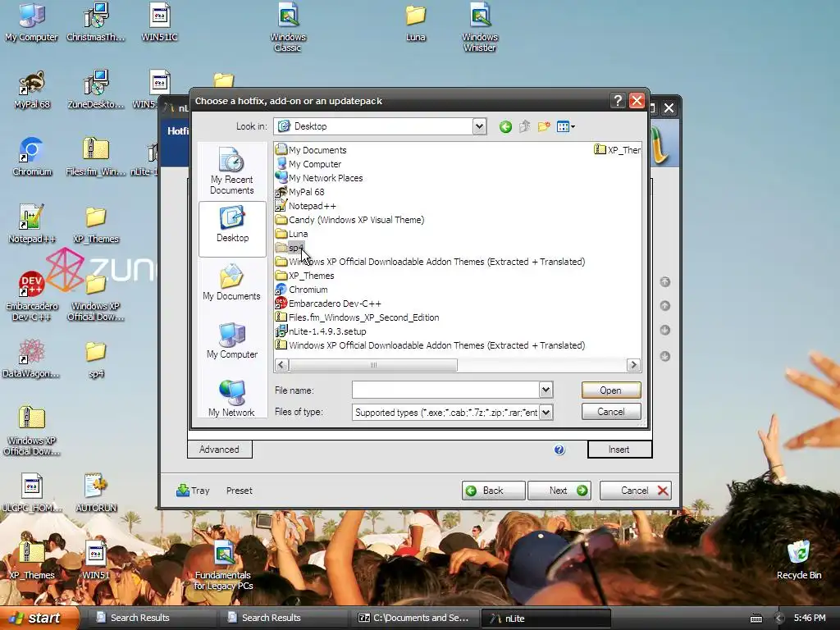Click the dialog Cancel button
Viewport: 840px width, 630px height.
point(610,412)
